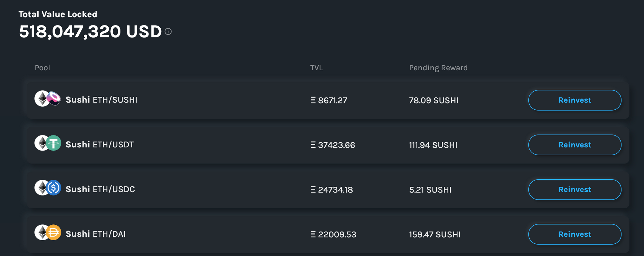Click the Pool column header

pyautogui.click(x=42, y=68)
